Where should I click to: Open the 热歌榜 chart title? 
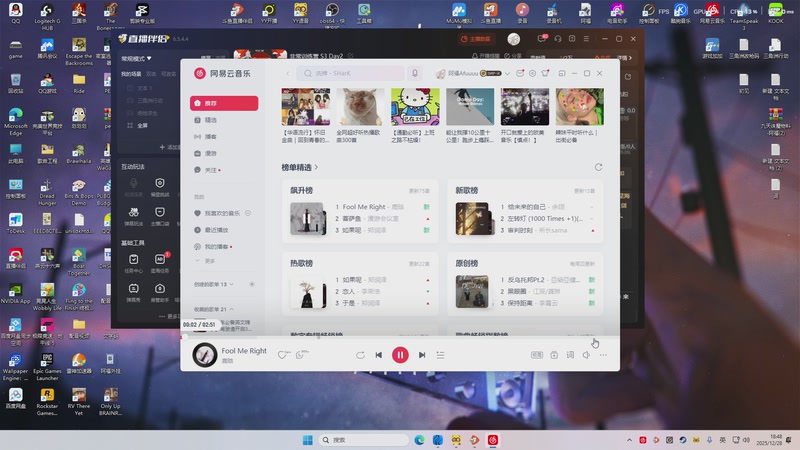302,263
